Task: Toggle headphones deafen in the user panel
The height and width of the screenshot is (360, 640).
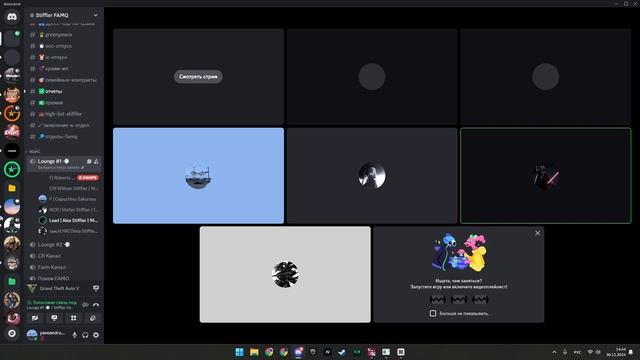Action: pos(85,335)
